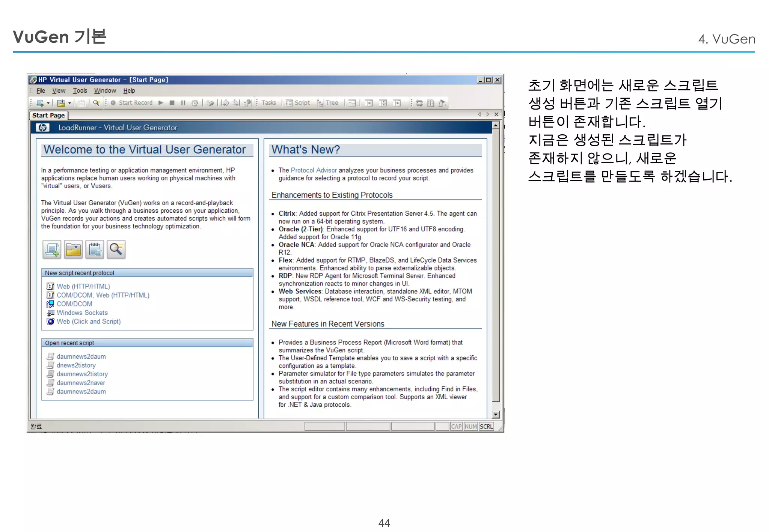Switch to Tree view in toolbar
This screenshot has height=532, width=769.
click(x=327, y=103)
